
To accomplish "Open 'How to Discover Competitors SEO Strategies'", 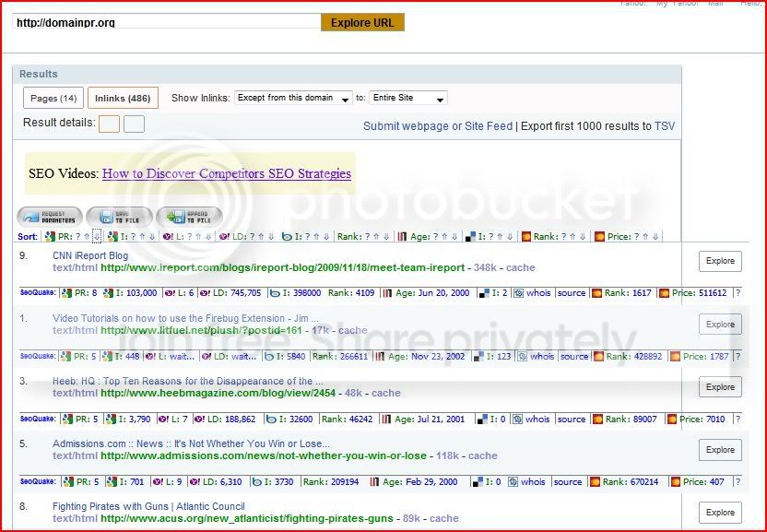I will (227, 173).
